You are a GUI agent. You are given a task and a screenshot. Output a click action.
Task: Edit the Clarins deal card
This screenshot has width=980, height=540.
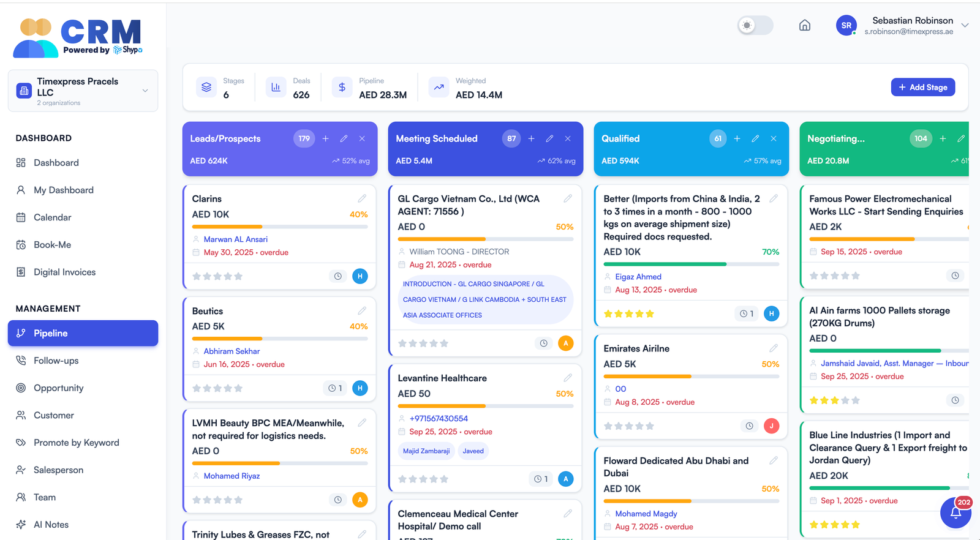[363, 198]
